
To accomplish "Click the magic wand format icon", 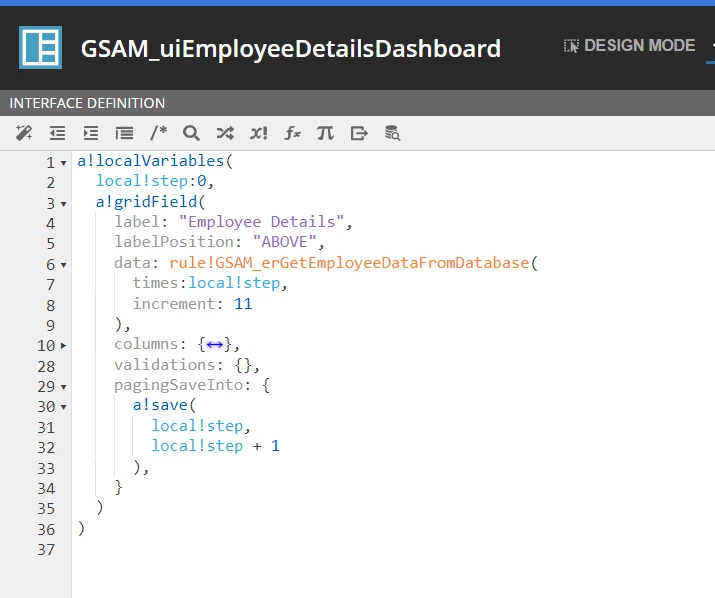I will click(24, 133).
